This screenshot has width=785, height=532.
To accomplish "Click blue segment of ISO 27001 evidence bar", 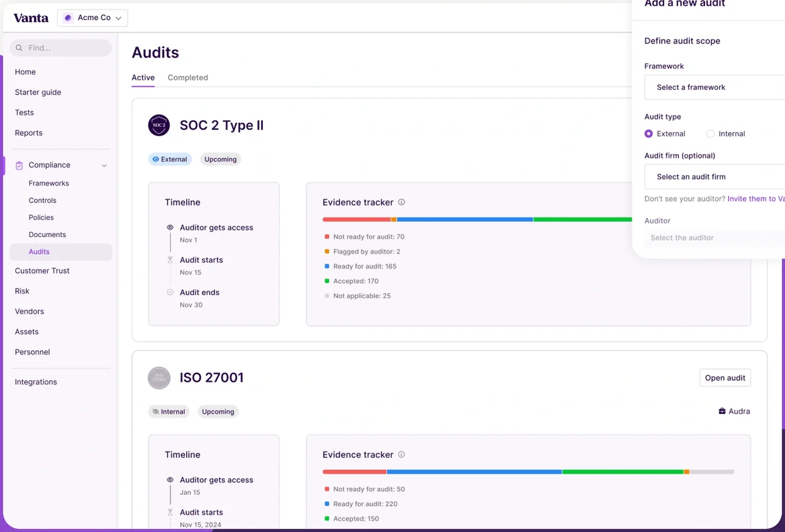I will [x=474, y=472].
